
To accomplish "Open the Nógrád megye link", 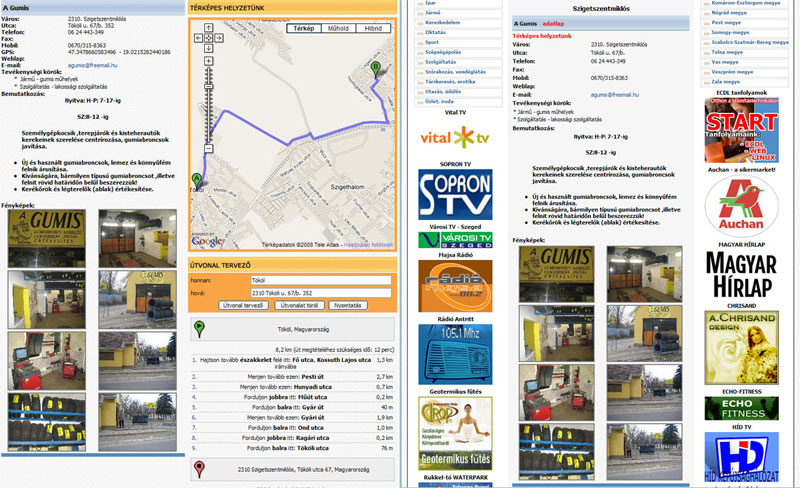I will tap(729, 12).
